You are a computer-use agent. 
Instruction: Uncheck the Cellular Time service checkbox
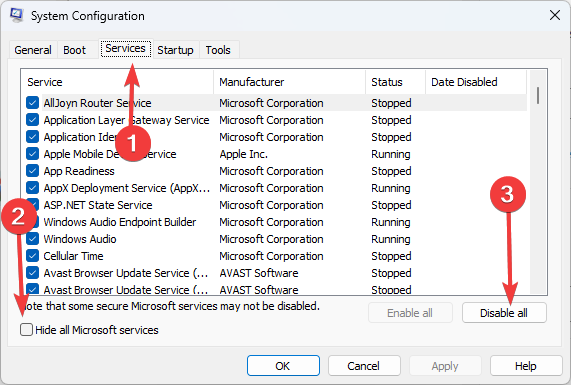click(32, 256)
